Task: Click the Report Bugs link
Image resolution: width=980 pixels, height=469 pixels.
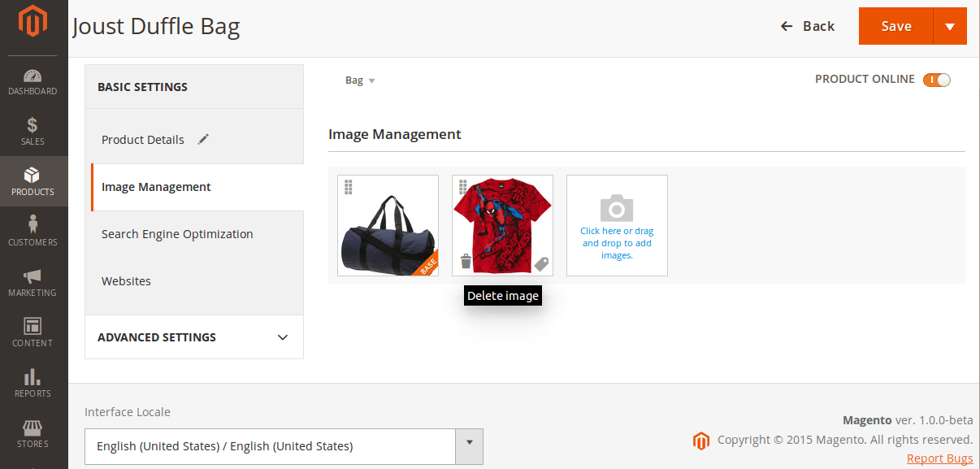Action: [939, 458]
